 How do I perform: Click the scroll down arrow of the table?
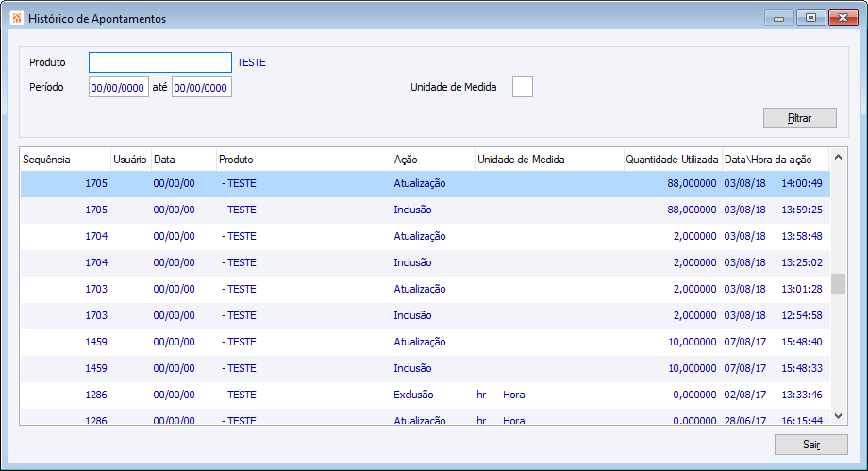(838, 416)
